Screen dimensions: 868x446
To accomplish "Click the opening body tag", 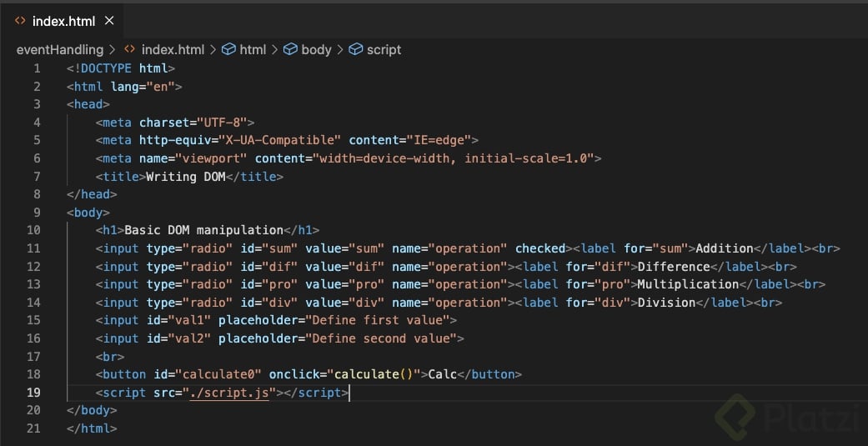I will tap(88, 213).
